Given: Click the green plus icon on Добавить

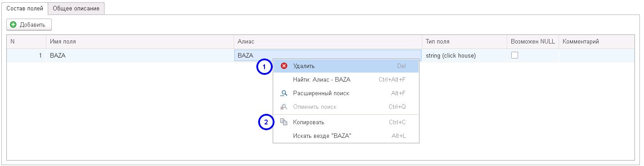Looking at the screenshot, I should 13,24.
